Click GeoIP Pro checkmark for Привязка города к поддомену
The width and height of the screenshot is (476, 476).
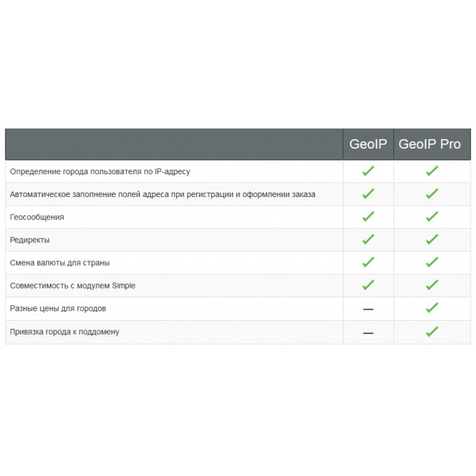click(x=432, y=332)
